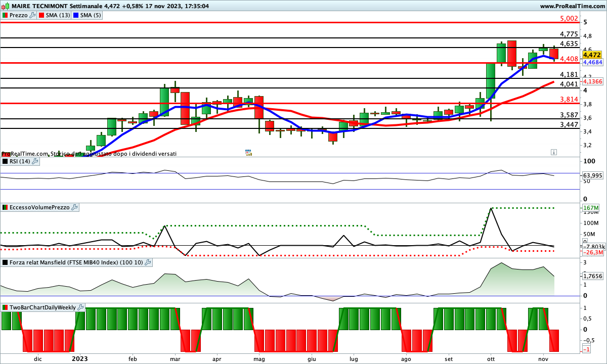Image resolution: width=607 pixels, height=364 pixels.
Task: Select the EccessoVolumePrezzo indicator label
Action: coord(39,207)
